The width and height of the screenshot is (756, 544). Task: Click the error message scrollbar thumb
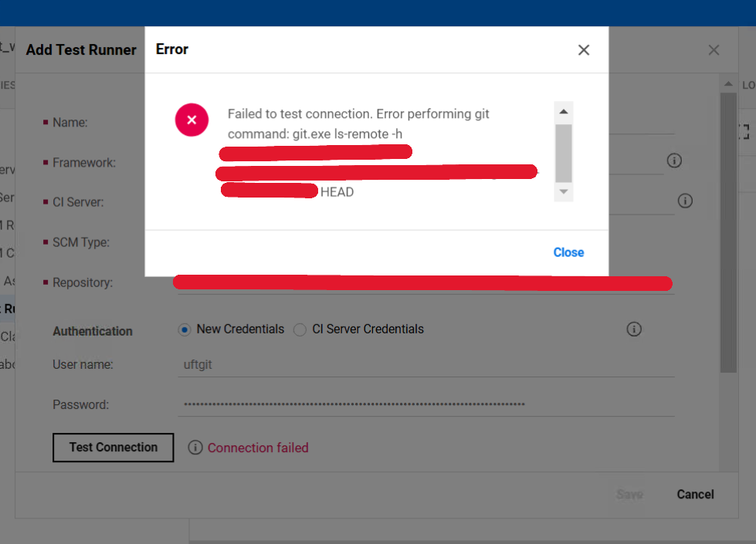(x=563, y=154)
